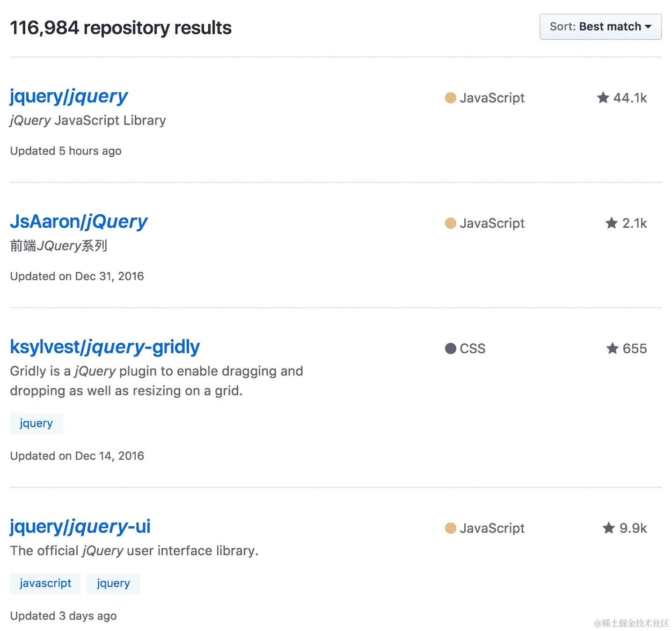Click the 'jQuery JavaScript Library' description
The height and width of the screenshot is (631, 672).
pos(88,121)
